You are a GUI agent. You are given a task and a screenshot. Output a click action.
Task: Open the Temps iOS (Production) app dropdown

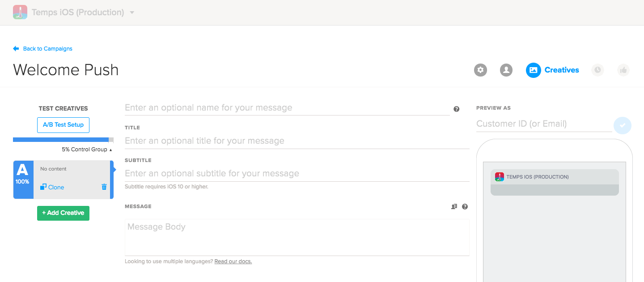pyautogui.click(x=132, y=13)
